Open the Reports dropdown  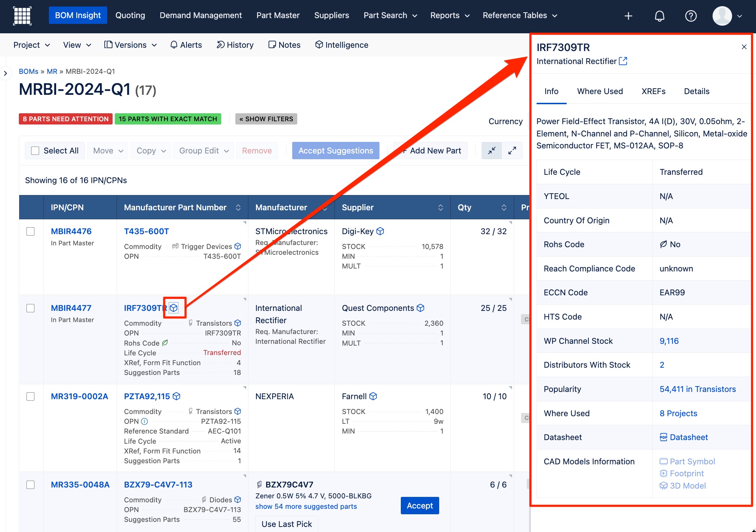pyautogui.click(x=450, y=16)
